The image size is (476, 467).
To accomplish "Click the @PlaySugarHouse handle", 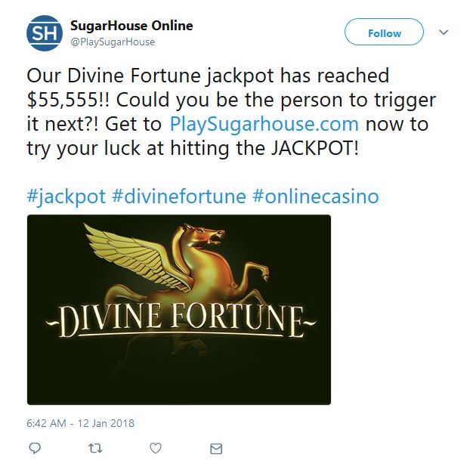I will 113,42.
